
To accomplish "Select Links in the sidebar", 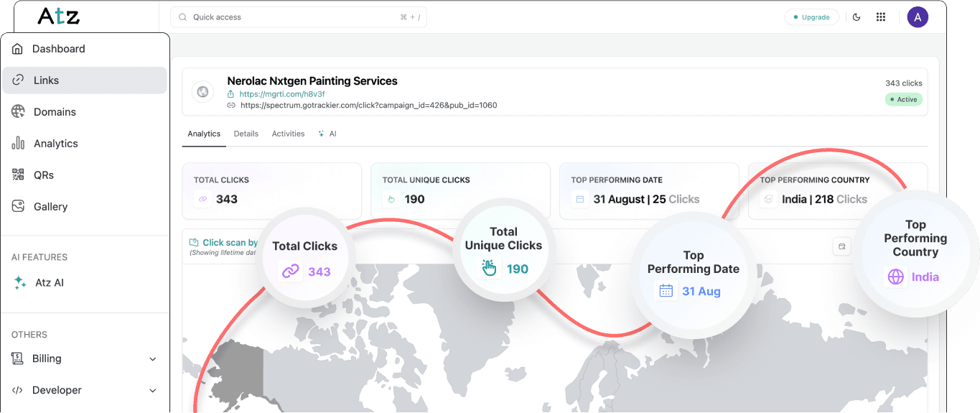I will (x=85, y=80).
